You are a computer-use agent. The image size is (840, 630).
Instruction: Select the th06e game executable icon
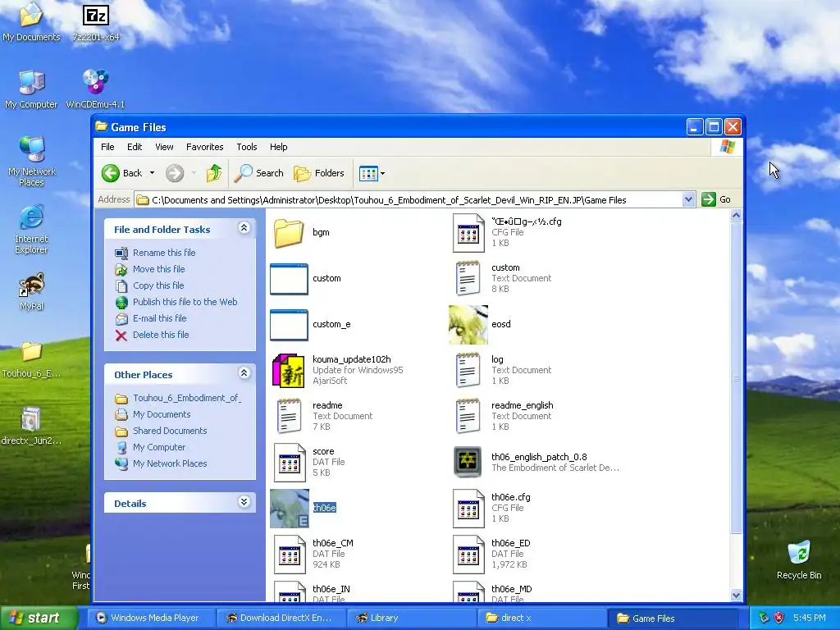click(x=290, y=509)
